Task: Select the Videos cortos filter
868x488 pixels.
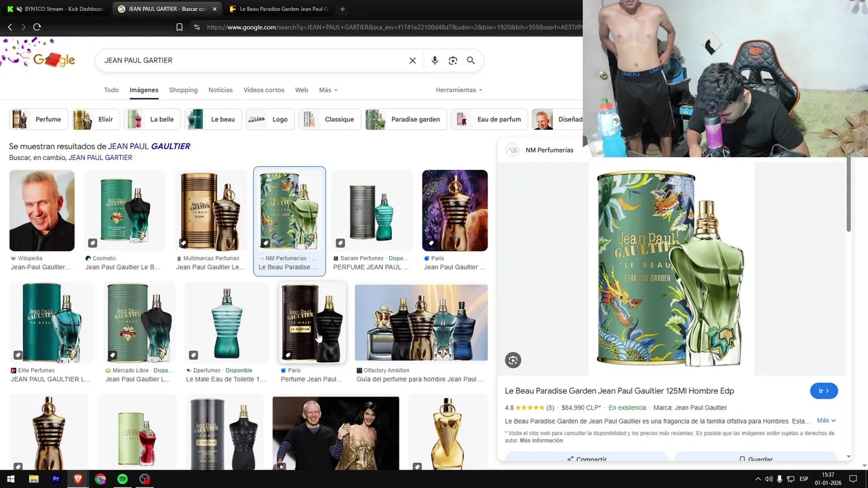Action: point(264,90)
